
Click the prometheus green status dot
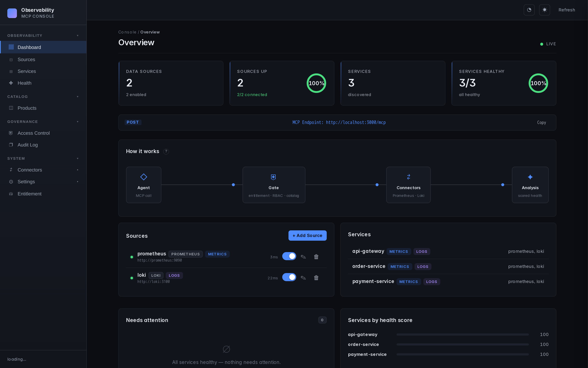tap(132, 257)
